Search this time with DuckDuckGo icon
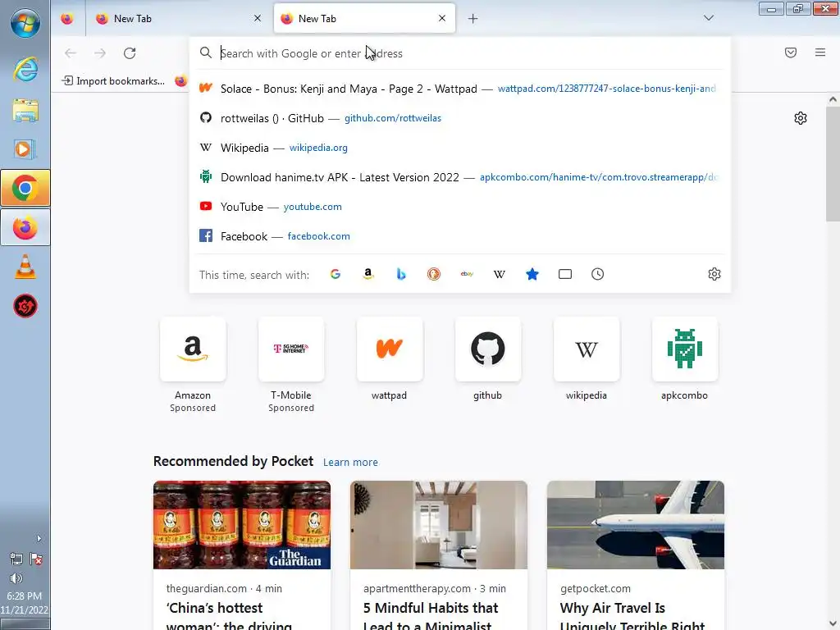 click(x=434, y=274)
